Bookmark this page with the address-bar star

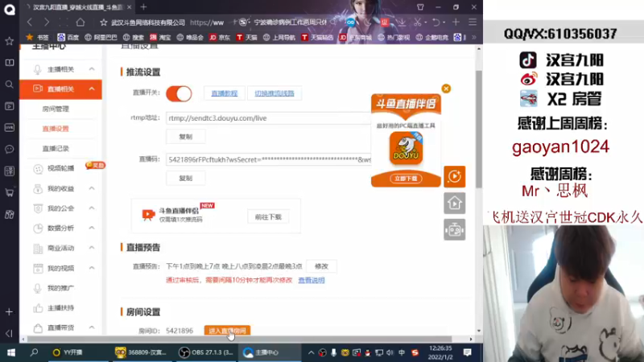coord(104,23)
